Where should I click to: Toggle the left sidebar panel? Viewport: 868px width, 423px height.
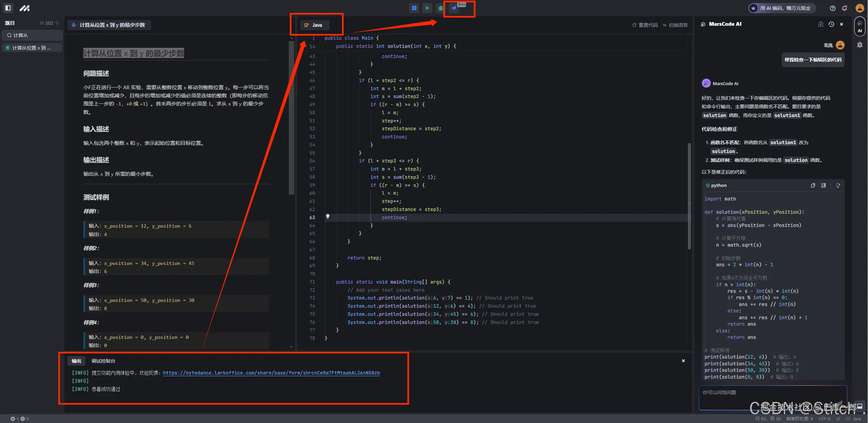pyautogui.click(x=8, y=8)
